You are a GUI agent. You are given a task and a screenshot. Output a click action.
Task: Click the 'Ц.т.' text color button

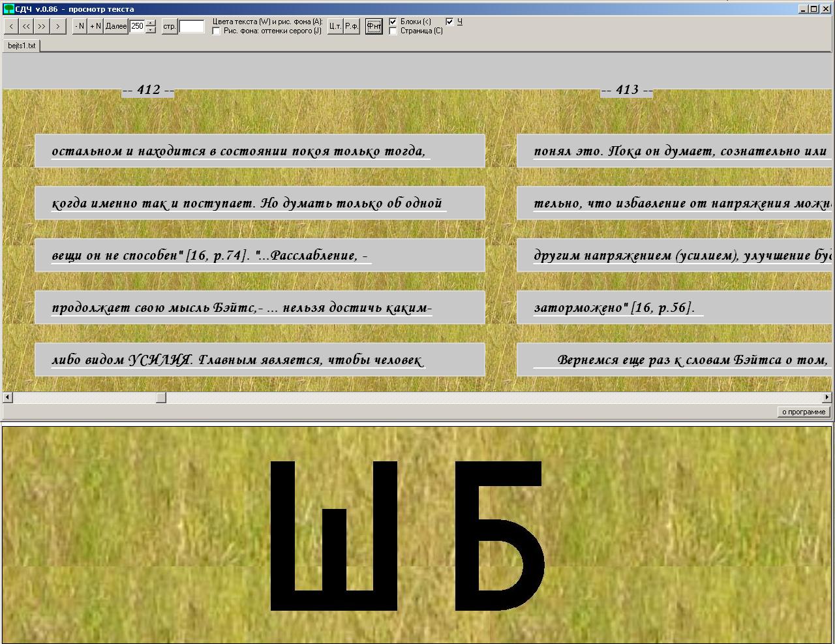(x=335, y=26)
